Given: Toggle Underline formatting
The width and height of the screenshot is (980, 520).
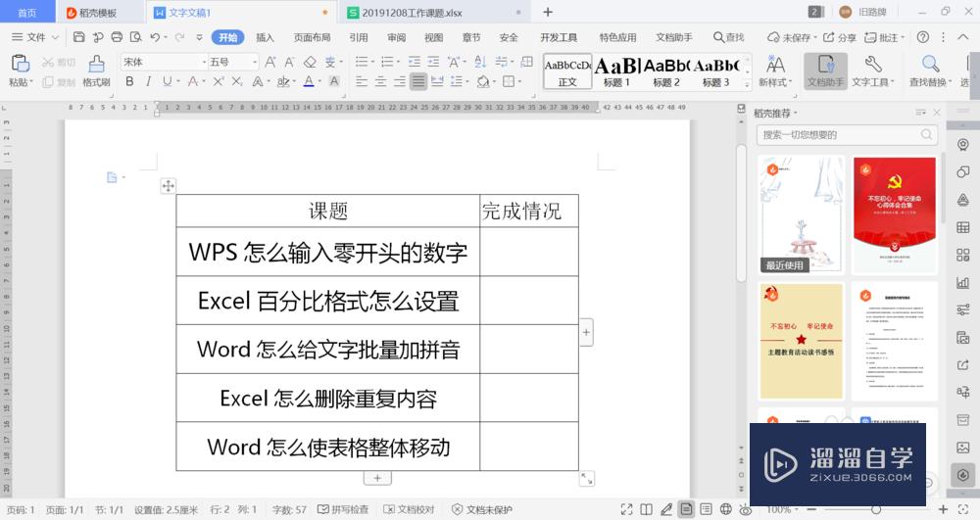Looking at the screenshot, I should tap(167, 81).
